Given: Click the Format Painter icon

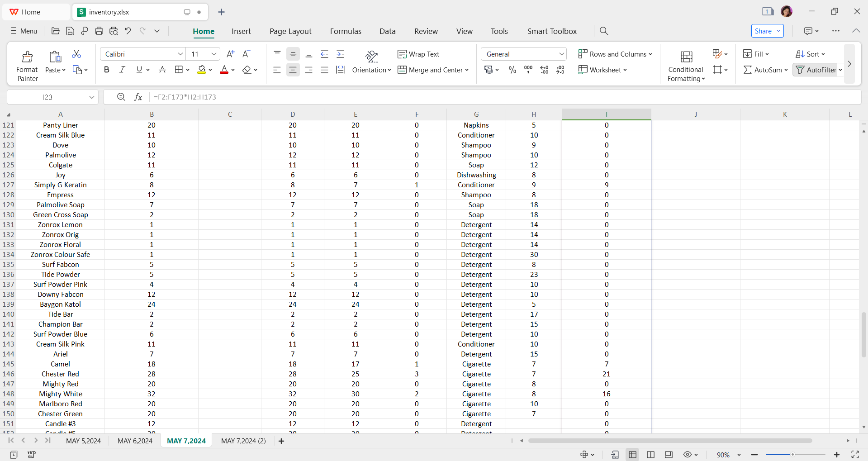Looking at the screenshot, I should tap(27, 57).
